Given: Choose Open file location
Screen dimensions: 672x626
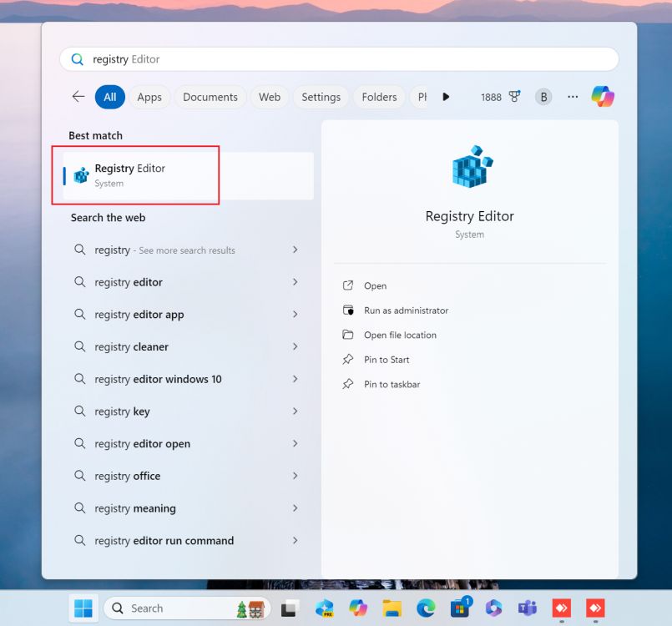Looking at the screenshot, I should [x=401, y=335].
